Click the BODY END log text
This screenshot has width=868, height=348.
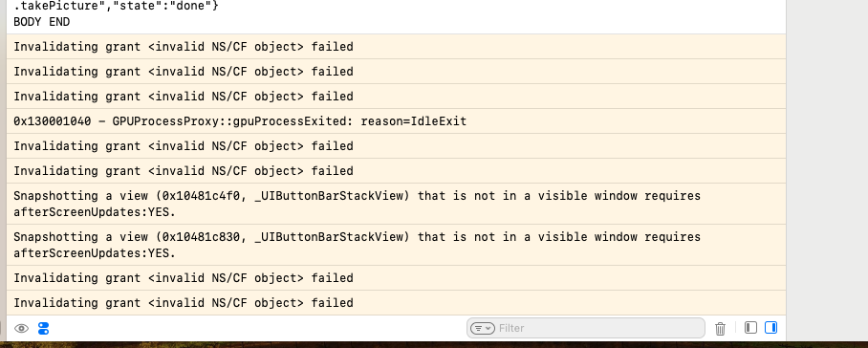41,22
